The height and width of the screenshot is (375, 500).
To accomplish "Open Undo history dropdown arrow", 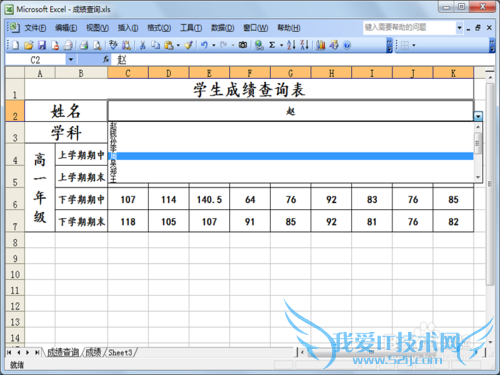I will 214,45.
